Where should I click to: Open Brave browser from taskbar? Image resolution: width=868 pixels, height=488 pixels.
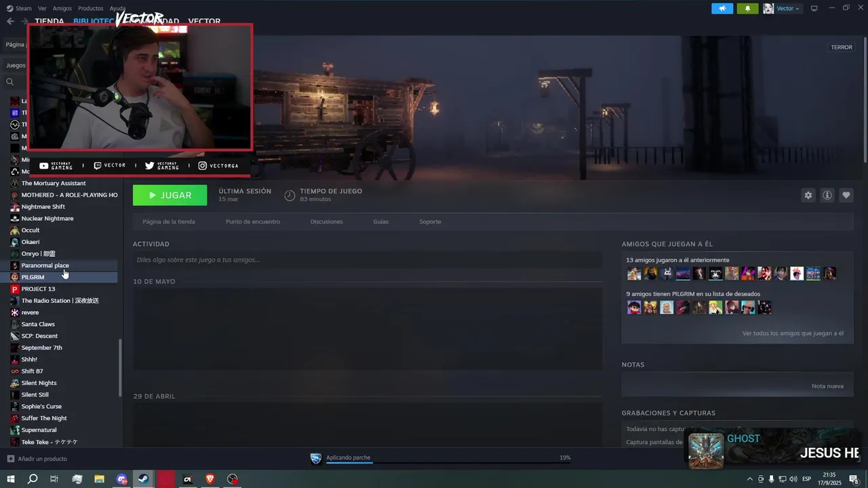pyautogui.click(x=210, y=479)
